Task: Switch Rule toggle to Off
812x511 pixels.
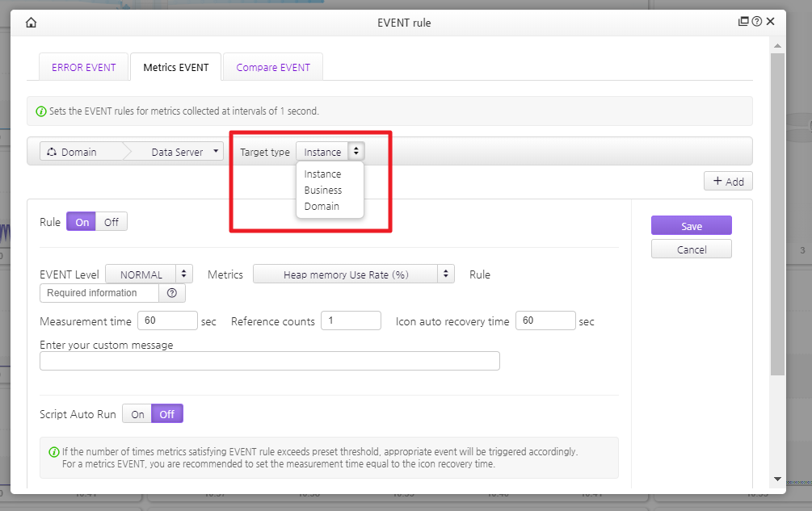Action: pos(111,222)
